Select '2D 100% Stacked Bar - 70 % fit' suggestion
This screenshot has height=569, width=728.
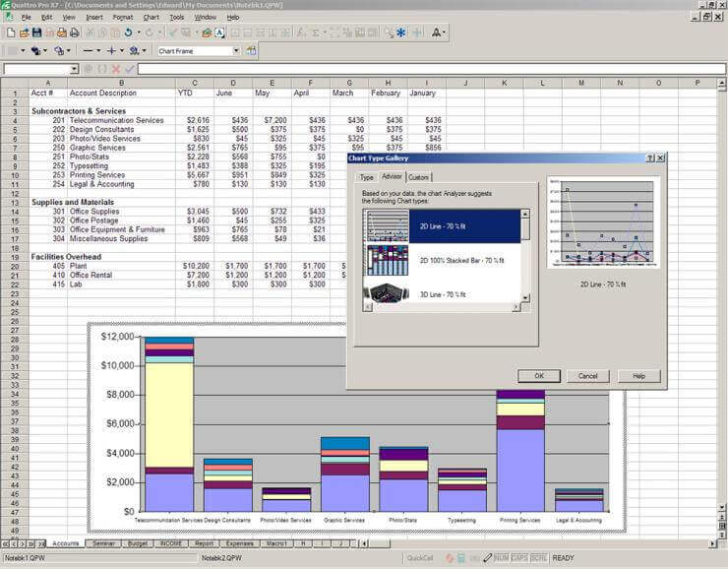(442, 261)
